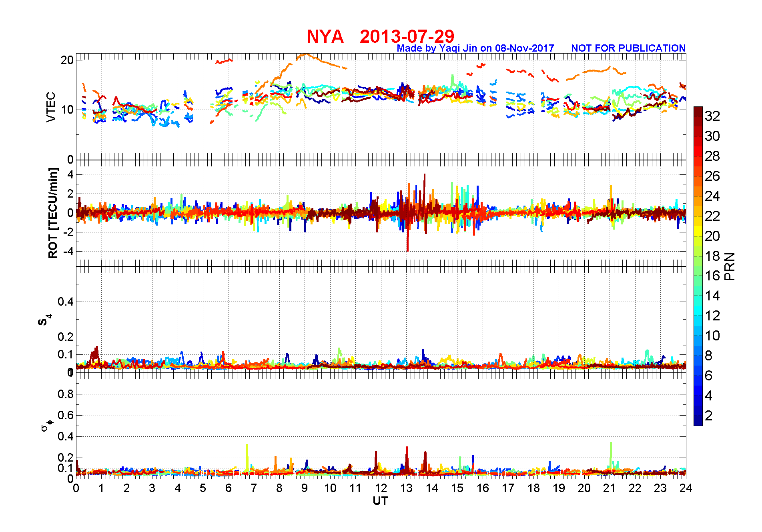Click colorbar tick label 2
The image size is (762, 532).
click(x=708, y=416)
